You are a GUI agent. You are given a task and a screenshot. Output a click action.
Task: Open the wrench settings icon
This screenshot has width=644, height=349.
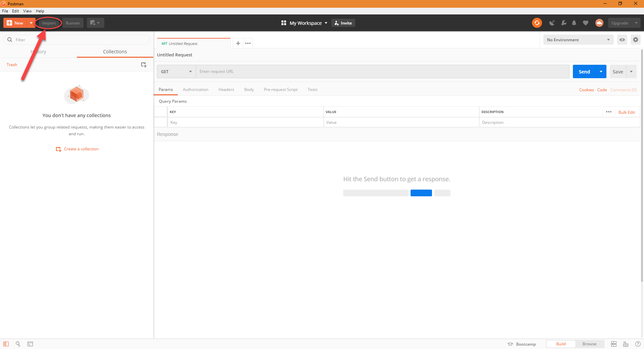[x=563, y=23]
